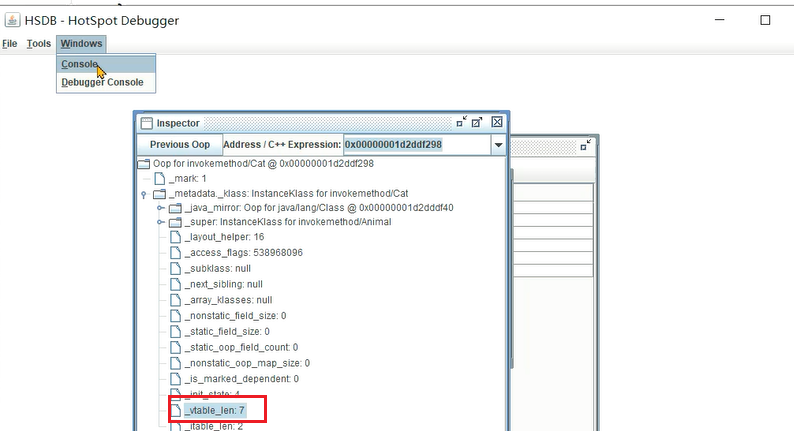This screenshot has width=794, height=431.
Task: Open the Tools menu
Action: click(x=39, y=44)
